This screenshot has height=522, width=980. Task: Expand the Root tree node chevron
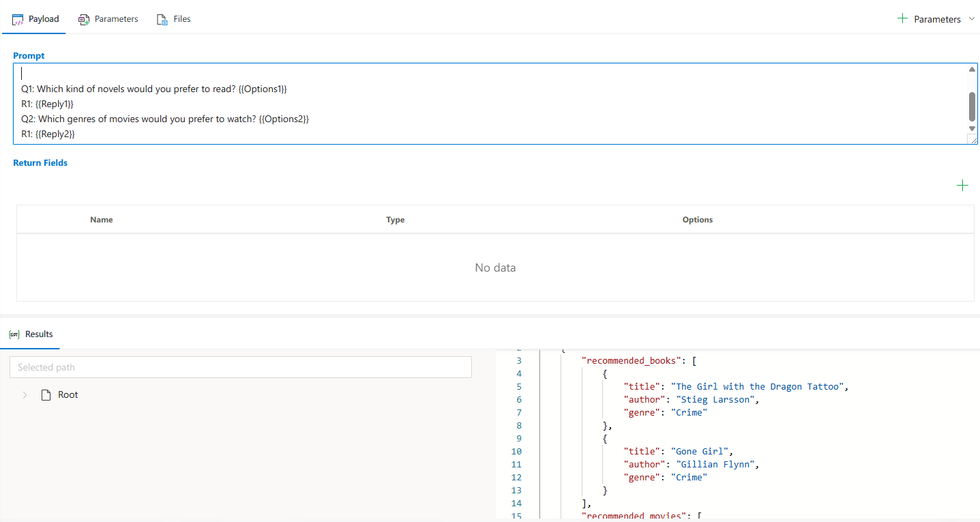click(25, 395)
